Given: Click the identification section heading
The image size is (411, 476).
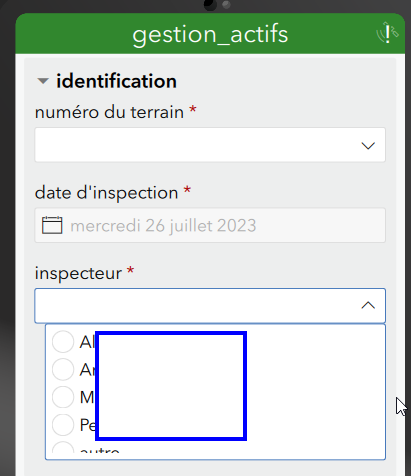Looking at the screenshot, I should pos(116,81).
